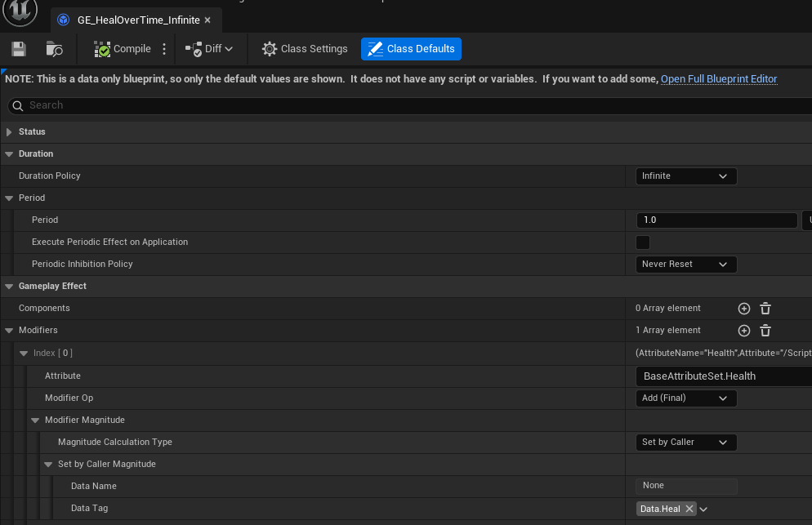Open Full Blueprint Editor link

(x=719, y=78)
